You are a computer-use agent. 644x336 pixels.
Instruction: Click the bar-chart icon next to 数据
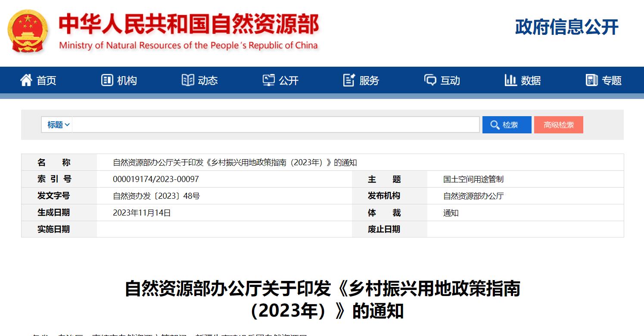click(510, 80)
